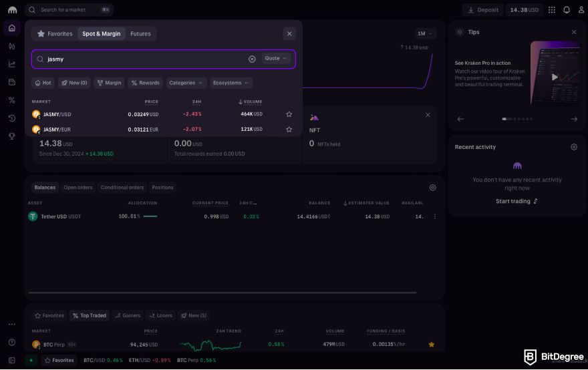This screenshot has height=370, width=588.
Task: Open the Quote dropdown
Action: [275, 59]
